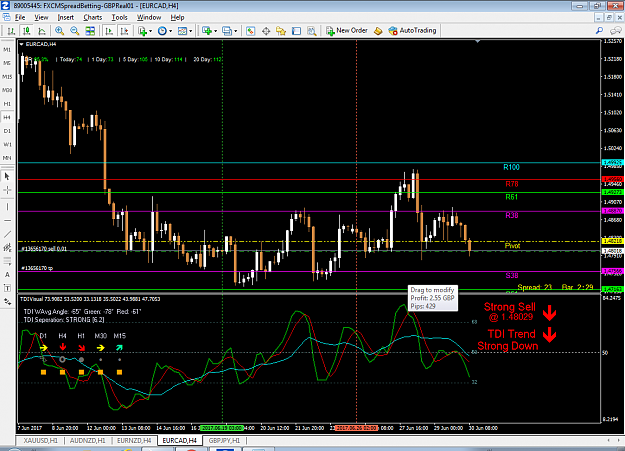
Task: Select the MN timeframe
Action: [x=7, y=158]
